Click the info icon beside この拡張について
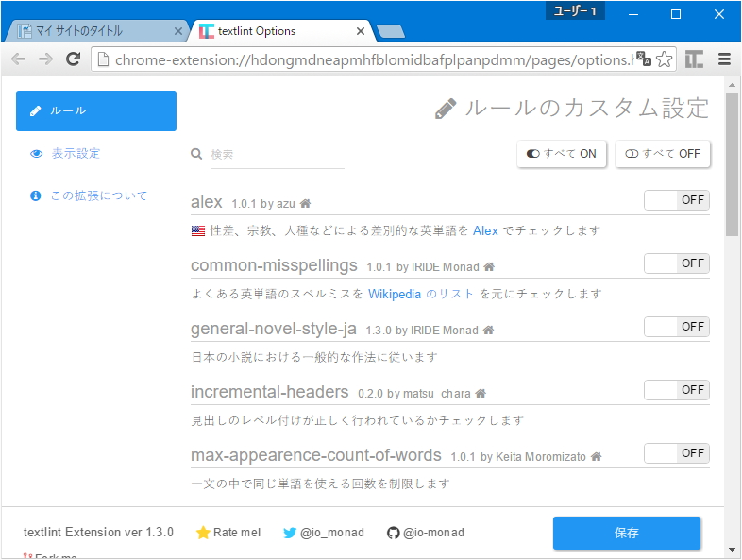The height and width of the screenshot is (560, 742). (36, 195)
